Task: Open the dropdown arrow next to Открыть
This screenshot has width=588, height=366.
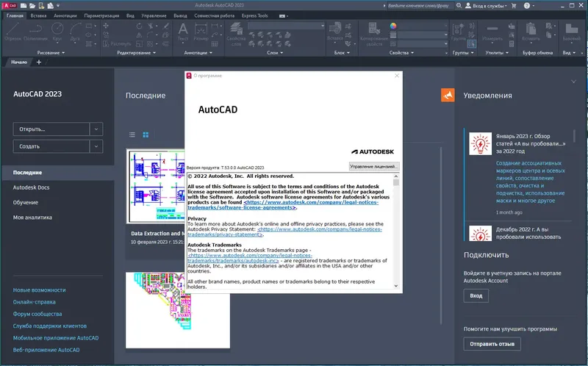Action: point(96,129)
